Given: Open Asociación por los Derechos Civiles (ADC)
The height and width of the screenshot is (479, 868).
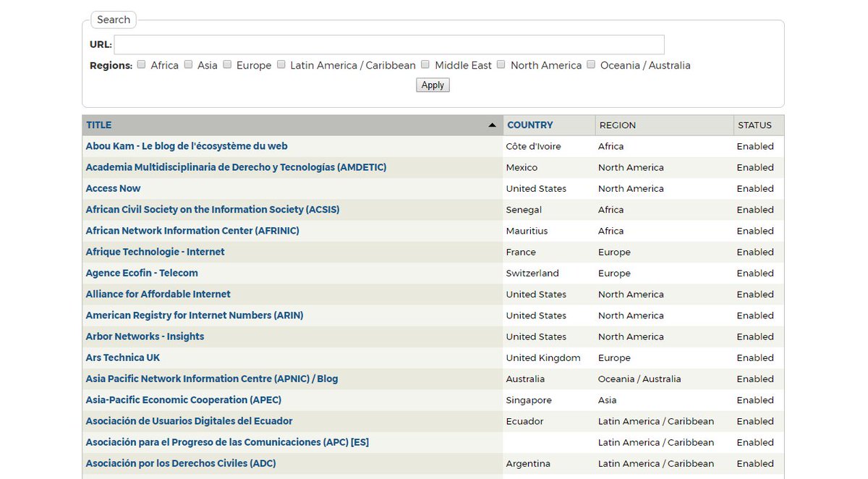Looking at the screenshot, I should point(181,463).
